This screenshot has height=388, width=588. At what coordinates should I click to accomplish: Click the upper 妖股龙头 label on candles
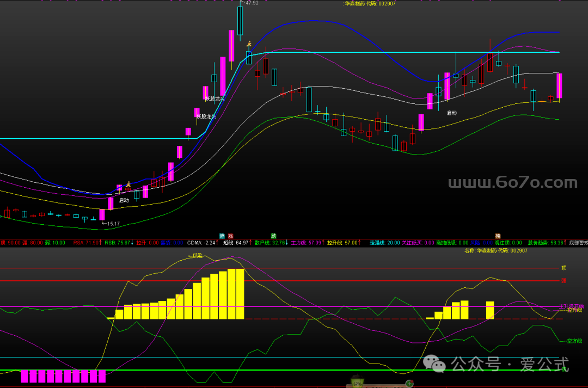click(x=214, y=99)
